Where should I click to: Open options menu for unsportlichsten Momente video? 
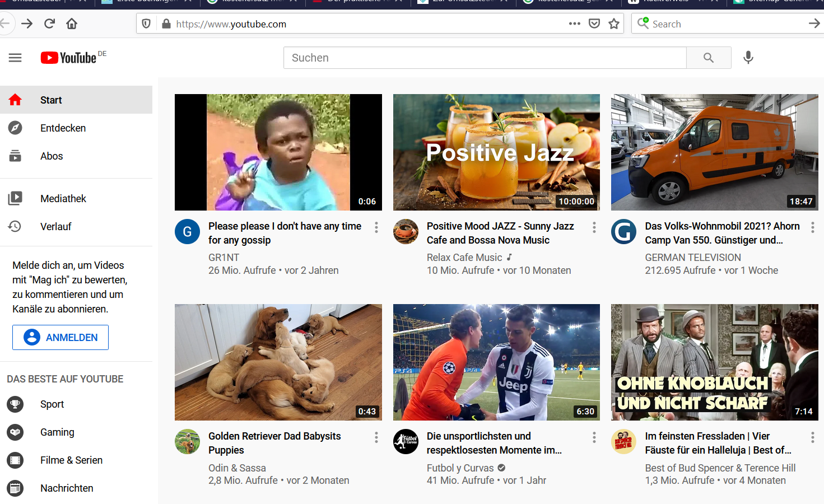coord(594,437)
